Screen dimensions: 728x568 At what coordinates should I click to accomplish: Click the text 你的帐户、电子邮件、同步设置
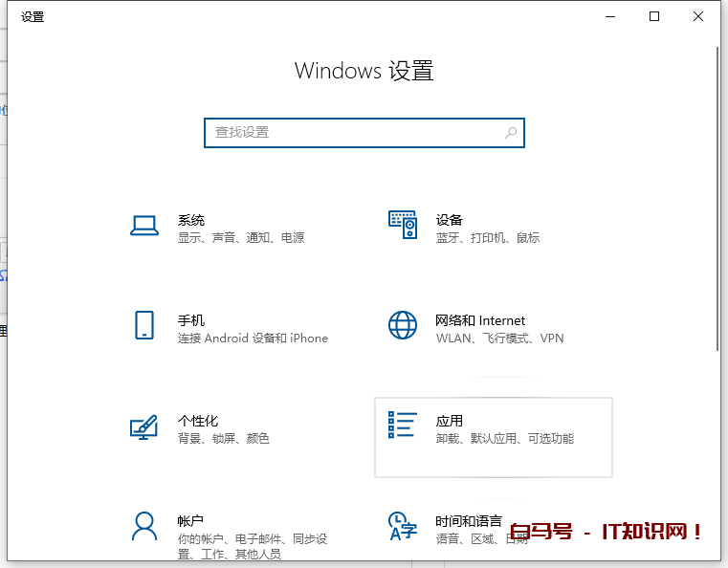click(253, 546)
